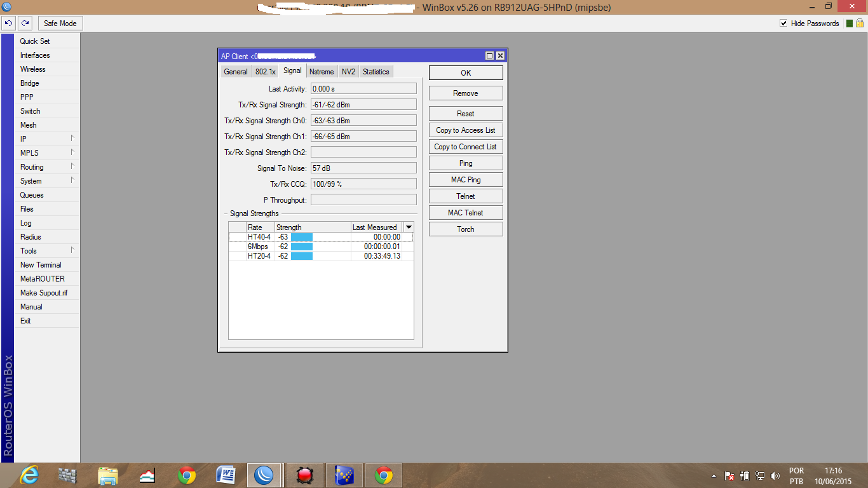This screenshot has width=868, height=488.
Task: Open a New Terminal
Action: tap(48, 265)
